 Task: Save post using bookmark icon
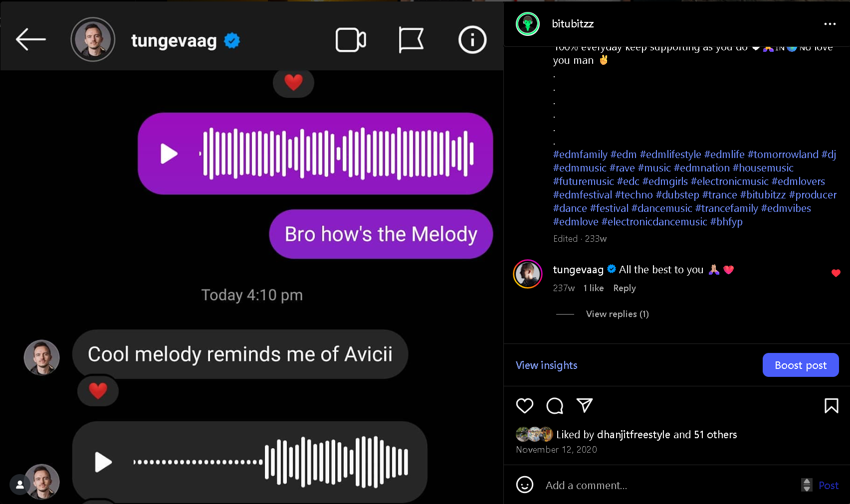click(x=831, y=406)
